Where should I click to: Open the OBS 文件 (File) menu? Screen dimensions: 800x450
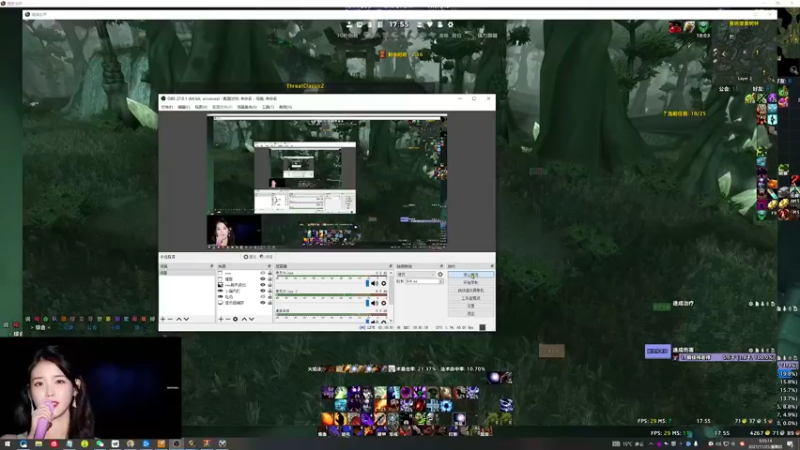[x=167, y=107]
